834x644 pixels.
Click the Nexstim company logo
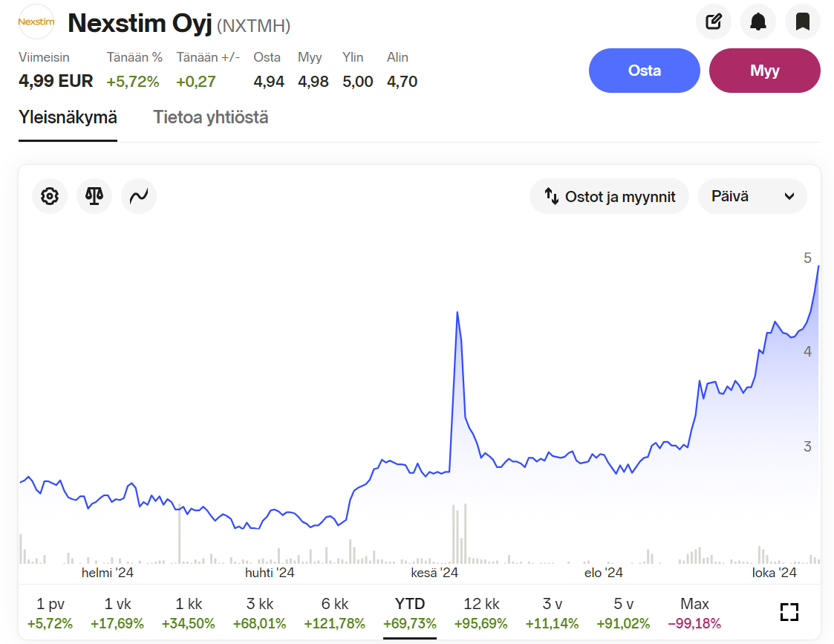point(36,22)
